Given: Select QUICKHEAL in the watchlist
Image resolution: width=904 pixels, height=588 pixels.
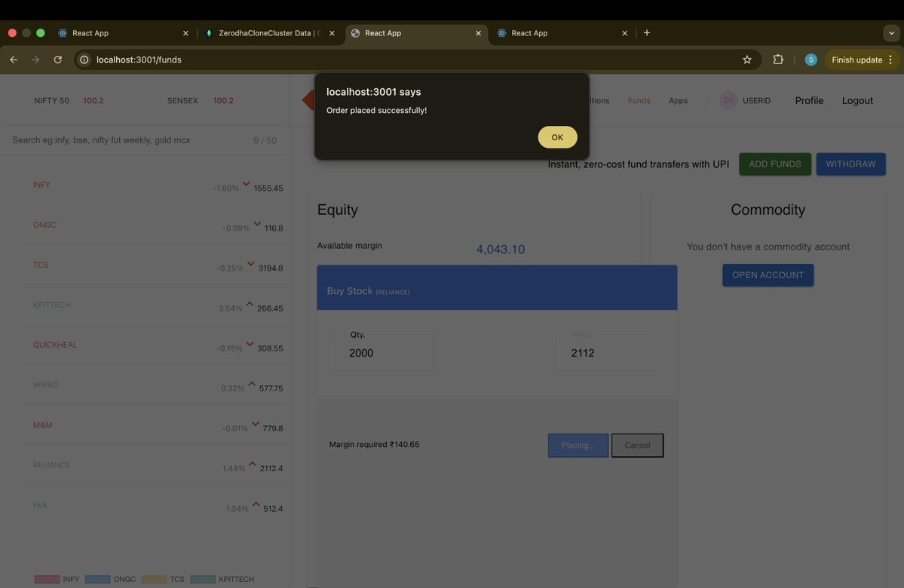Looking at the screenshot, I should tap(55, 345).
